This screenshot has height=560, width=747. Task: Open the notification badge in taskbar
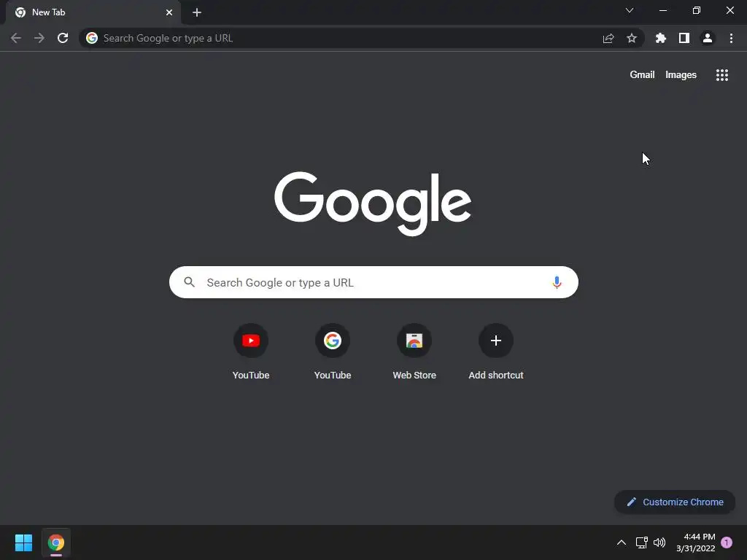coord(727,542)
